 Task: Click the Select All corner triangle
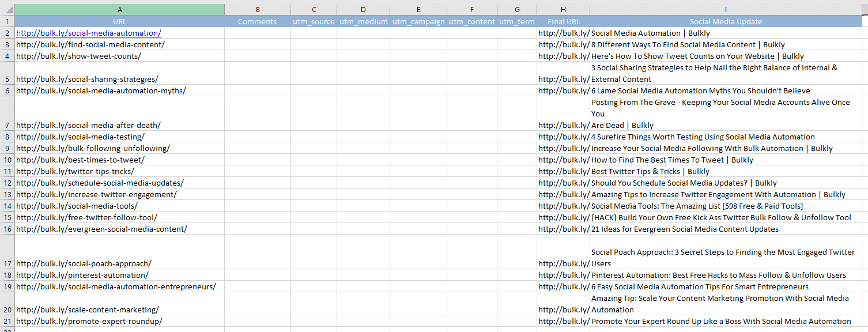[7, 10]
